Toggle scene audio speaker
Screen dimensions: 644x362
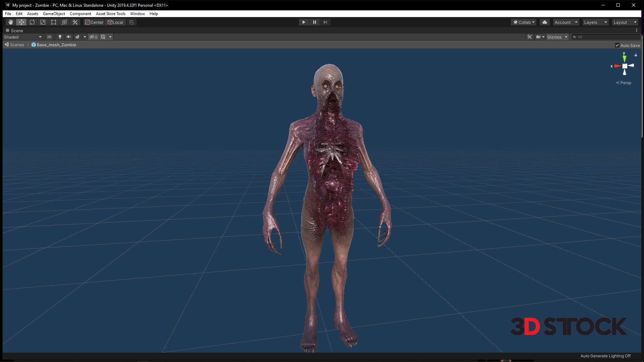pos(69,37)
